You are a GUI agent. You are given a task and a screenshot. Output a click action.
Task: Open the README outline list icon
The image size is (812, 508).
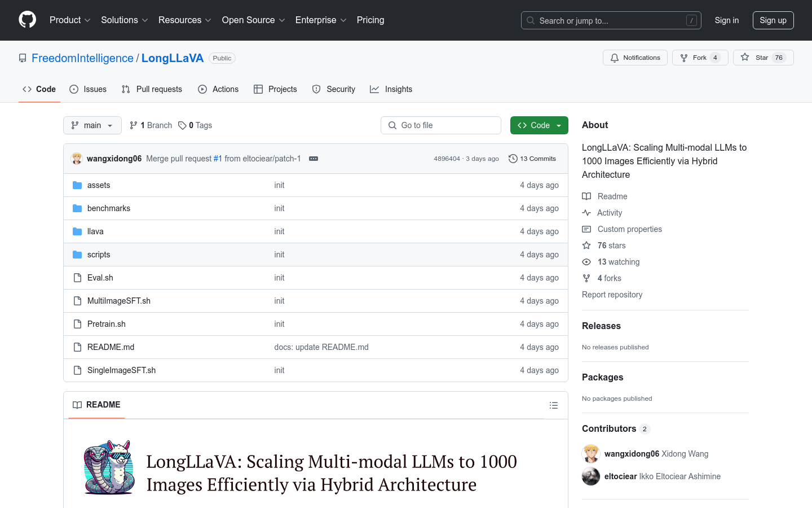point(554,405)
